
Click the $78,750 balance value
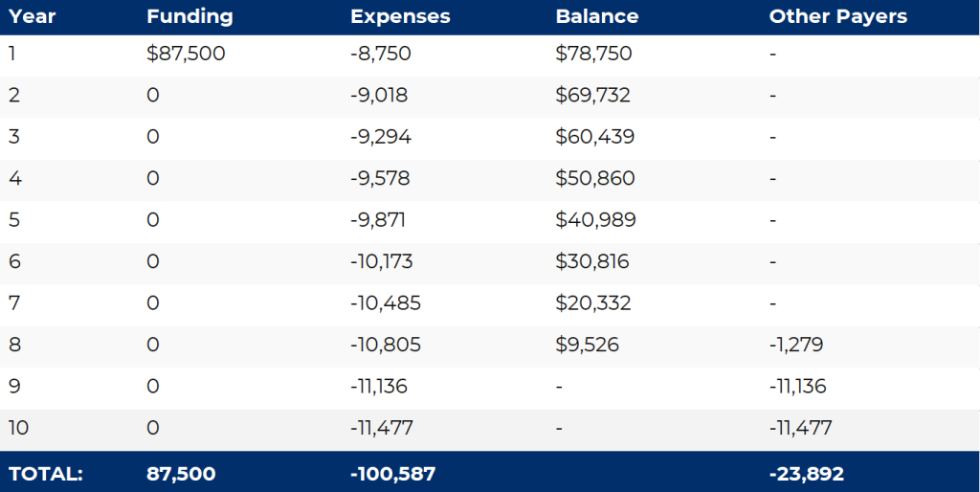pos(593,54)
